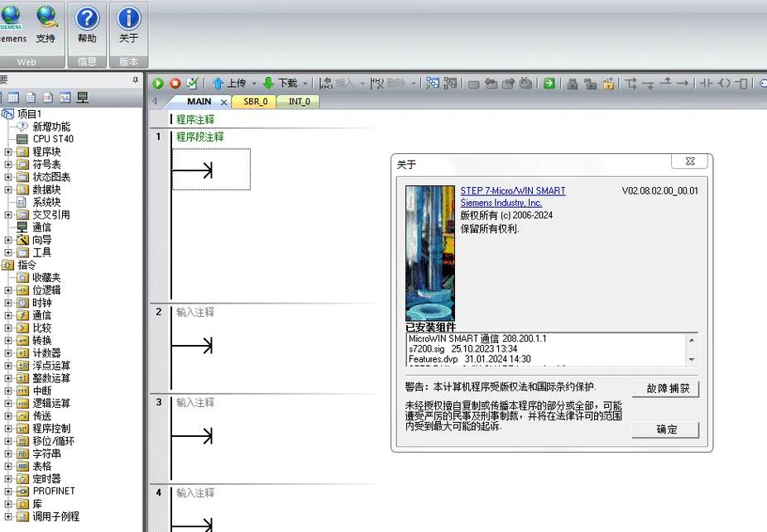Click the communication icon in the navigation bar

click(82, 98)
